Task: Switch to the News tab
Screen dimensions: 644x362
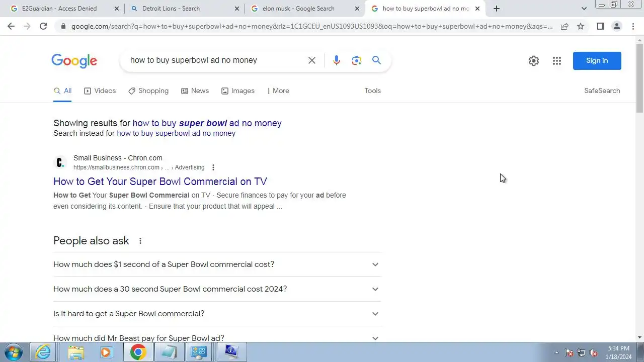Action: pyautogui.click(x=195, y=91)
